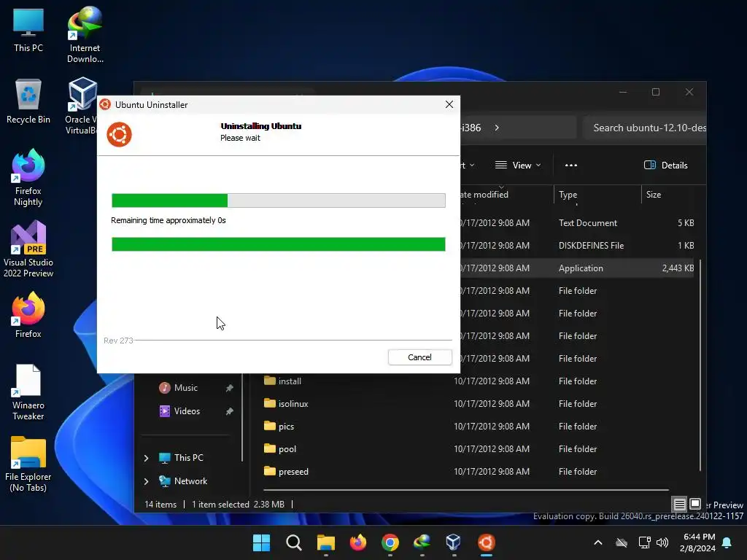Show hidden system tray icons

(x=598, y=542)
